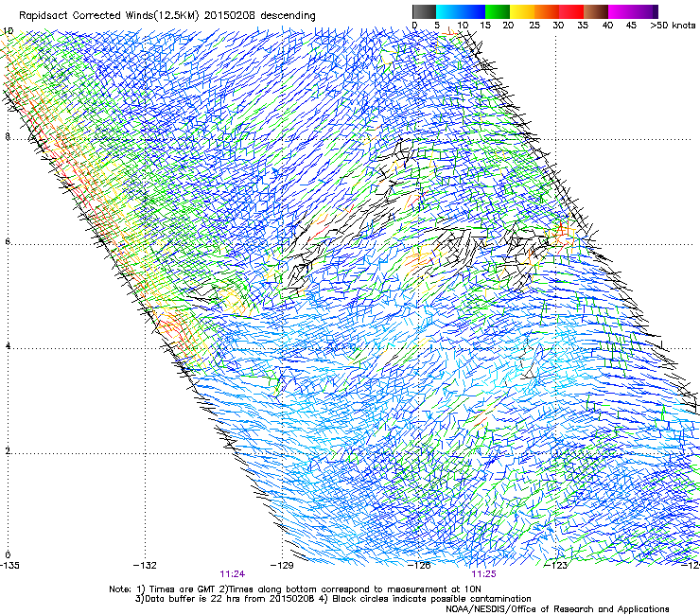700x615 pixels.
Task: Click the longitude label '-132'
Action: pos(145,566)
